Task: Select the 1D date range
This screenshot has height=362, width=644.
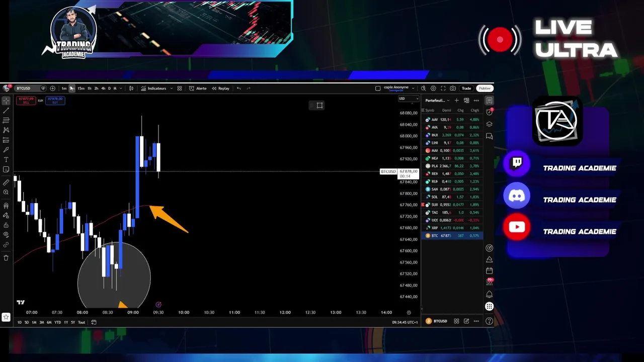Action: pos(20,322)
